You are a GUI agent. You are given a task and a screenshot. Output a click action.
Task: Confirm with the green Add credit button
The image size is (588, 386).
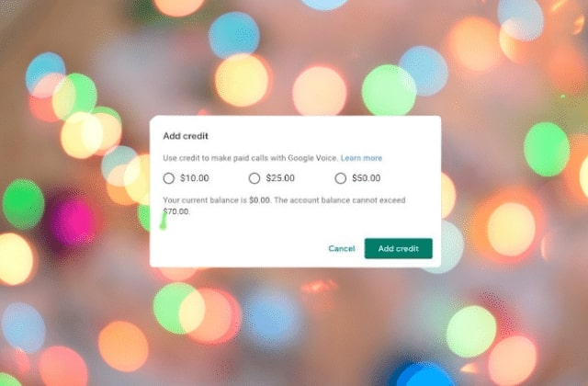click(x=398, y=248)
